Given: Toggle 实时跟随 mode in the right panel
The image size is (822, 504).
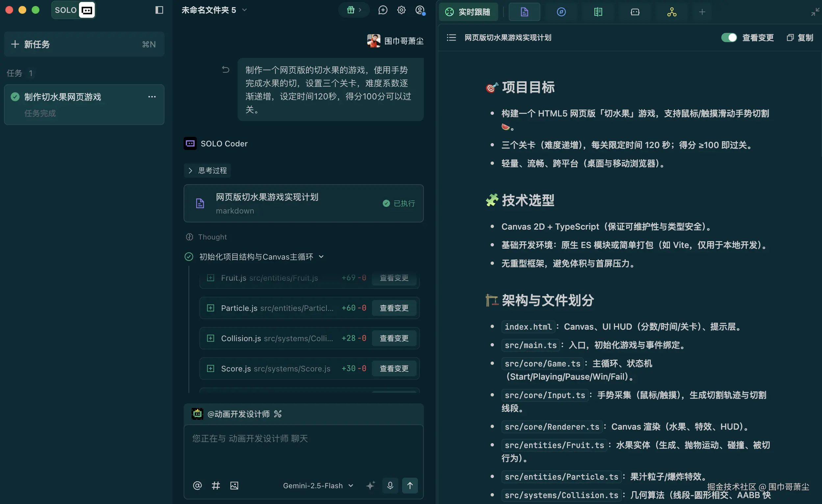Looking at the screenshot, I should coord(468,12).
